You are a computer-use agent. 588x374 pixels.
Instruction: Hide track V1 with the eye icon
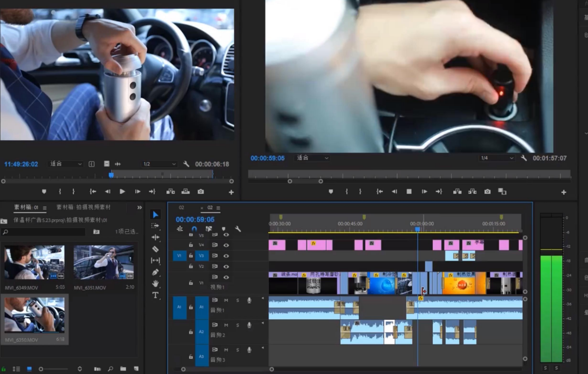(x=226, y=277)
